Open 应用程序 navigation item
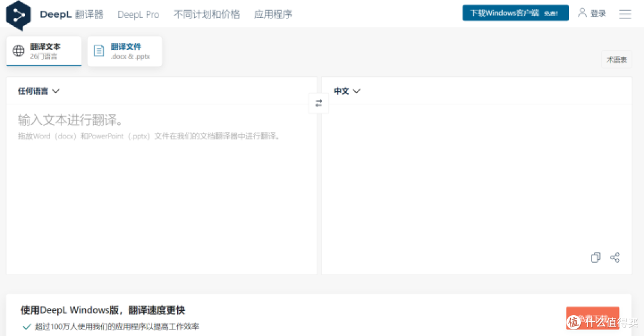This screenshot has height=336, width=644. [x=273, y=14]
